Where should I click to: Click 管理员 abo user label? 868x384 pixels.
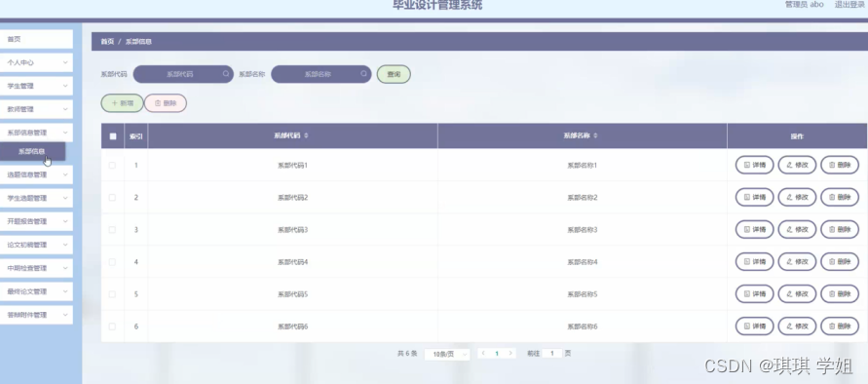[x=805, y=5]
